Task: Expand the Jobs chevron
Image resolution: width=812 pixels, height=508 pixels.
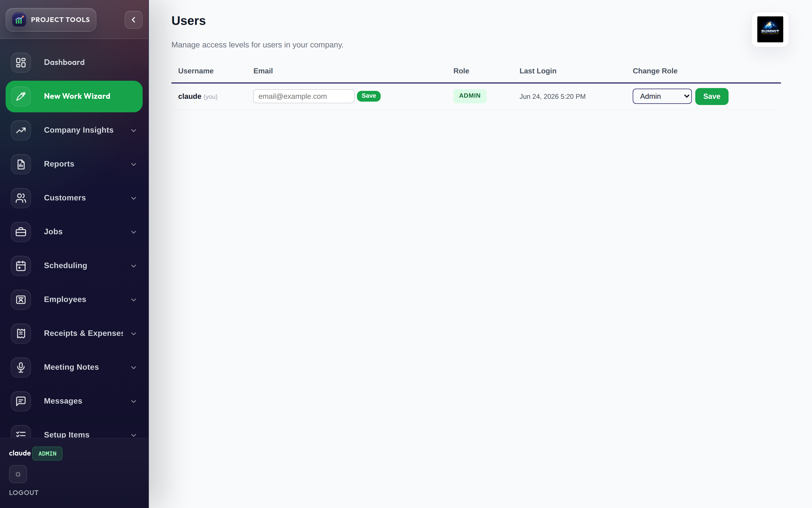Action: [134, 232]
